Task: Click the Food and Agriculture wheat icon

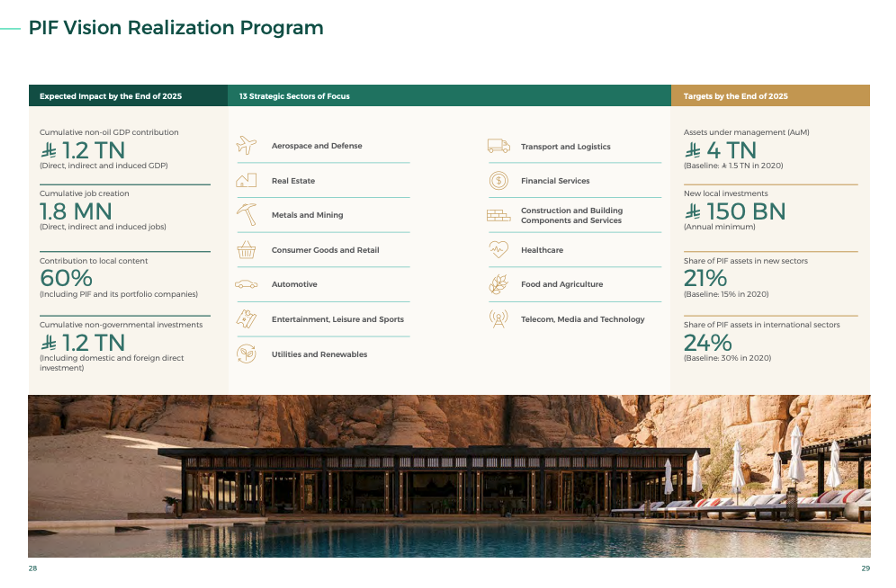Action: click(498, 284)
